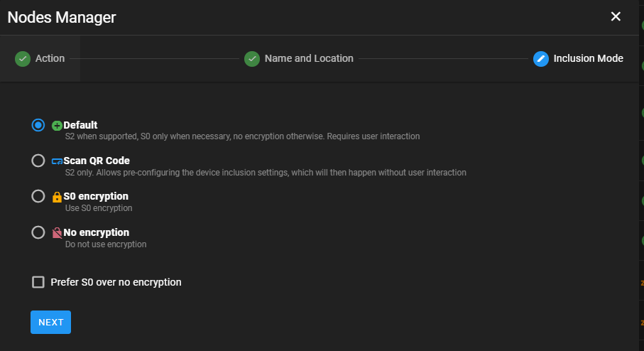Choose the No encryption radio button
The image size is (644, 351).
coord(38,232)
